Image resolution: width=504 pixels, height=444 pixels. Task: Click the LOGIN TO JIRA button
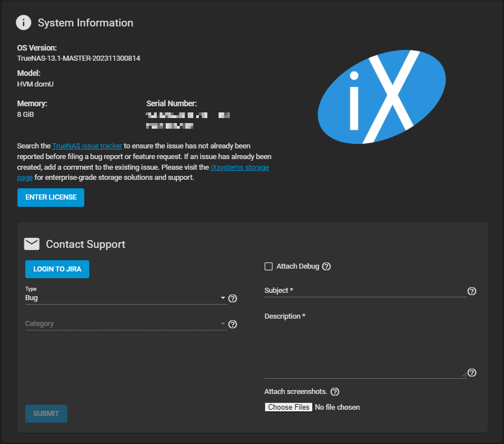click(57, 269)
